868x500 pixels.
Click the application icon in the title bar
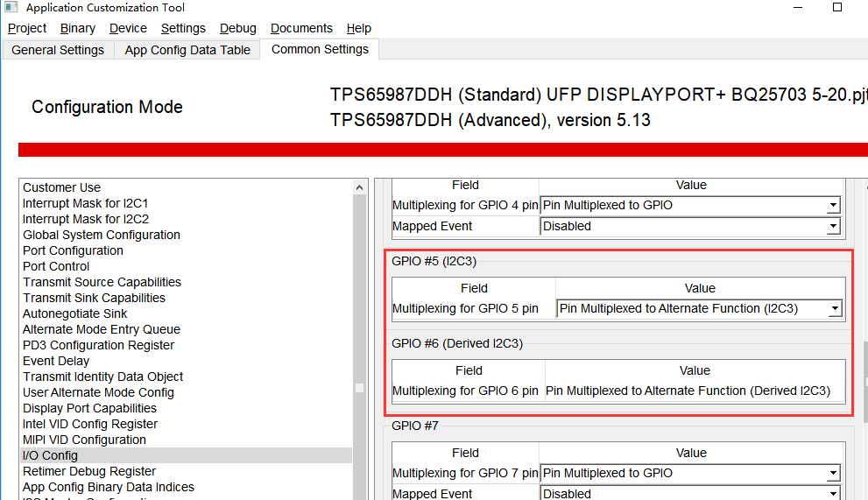pos(11,7)
